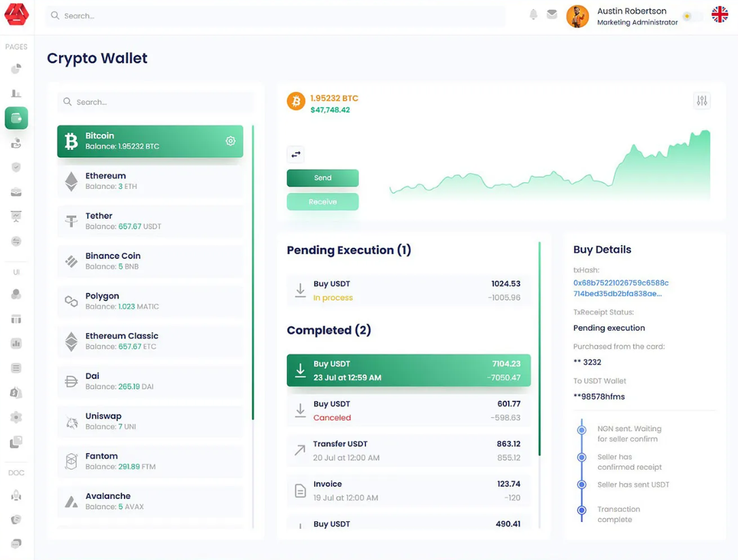The image size is (738, 560).
Task: Select the Fantom wallet
Action: coord(150,461)
